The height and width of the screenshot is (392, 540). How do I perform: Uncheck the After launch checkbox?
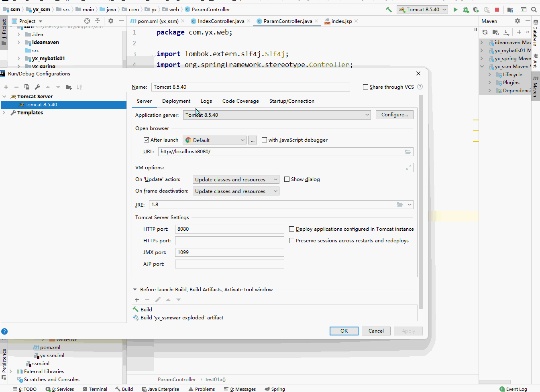(146, 140)
